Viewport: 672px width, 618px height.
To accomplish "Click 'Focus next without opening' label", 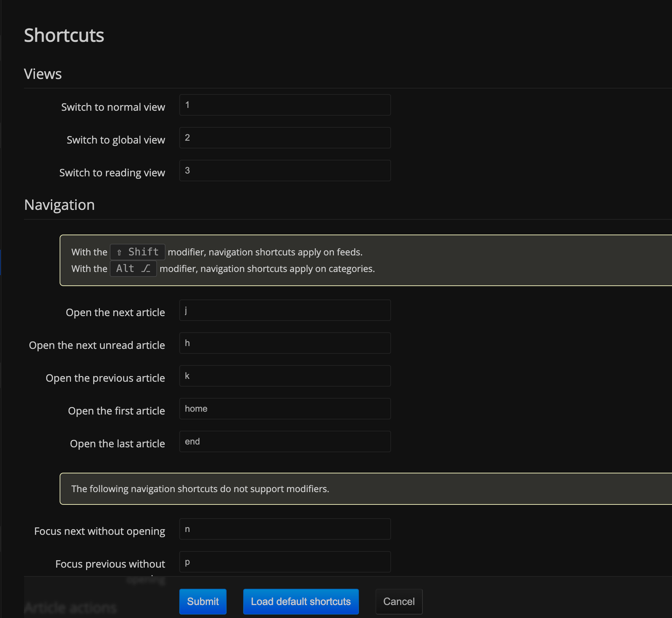I will (100, 531).
